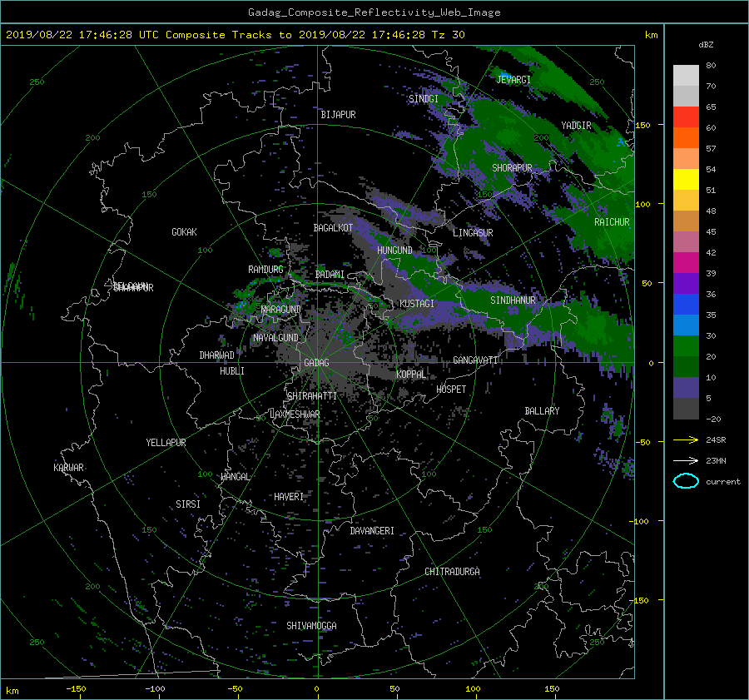Click the blue 35 dBZ color swatch
749x700 pixels.
coord(686,304)
